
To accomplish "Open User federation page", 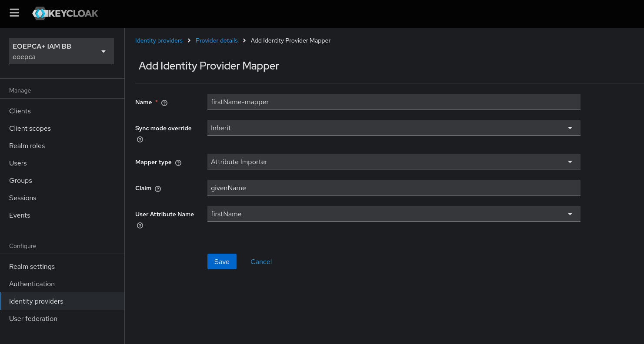I will click(x=62, y=318).
